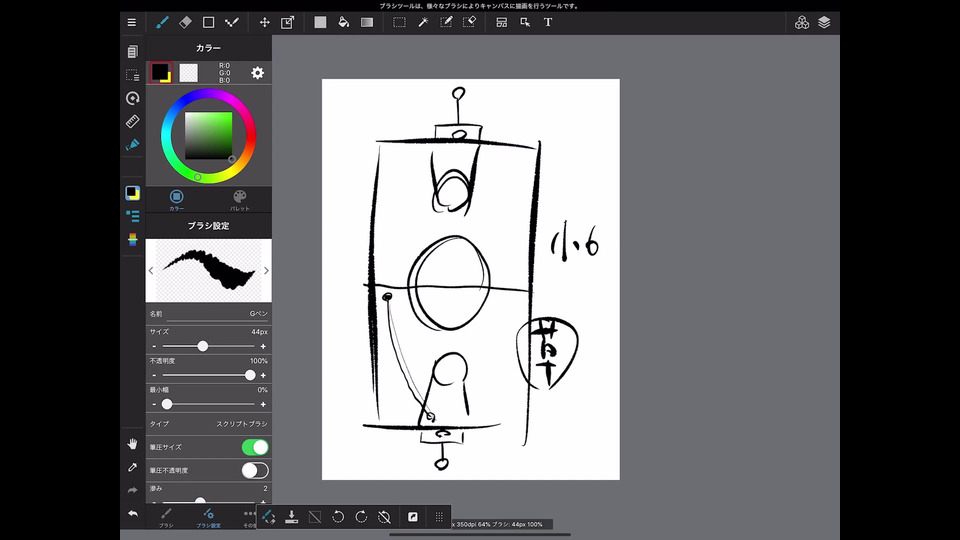960x540 pixels.
Task: Click the pen correction icon in sidebar
Action: [x=132, y=145]
